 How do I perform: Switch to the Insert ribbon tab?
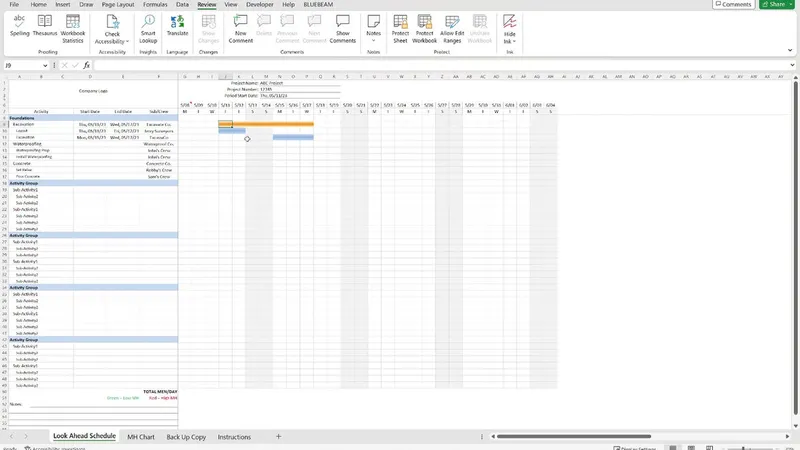pos(63,4)
